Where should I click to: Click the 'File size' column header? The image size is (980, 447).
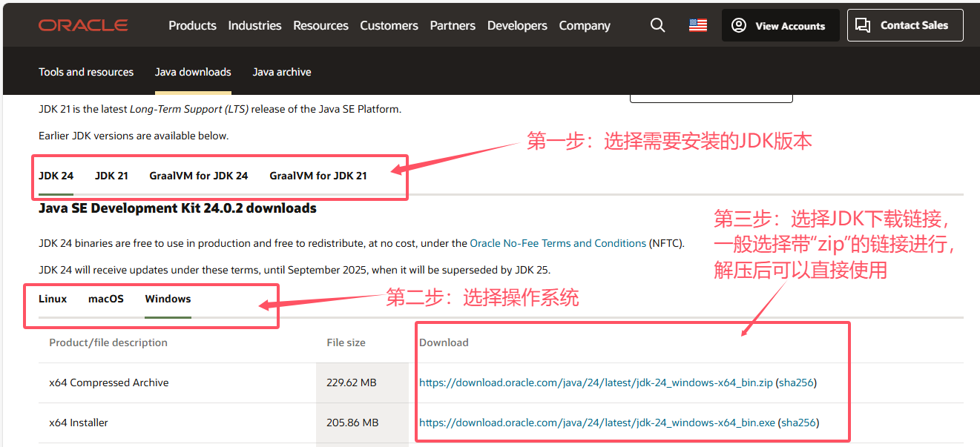(346, 342)
